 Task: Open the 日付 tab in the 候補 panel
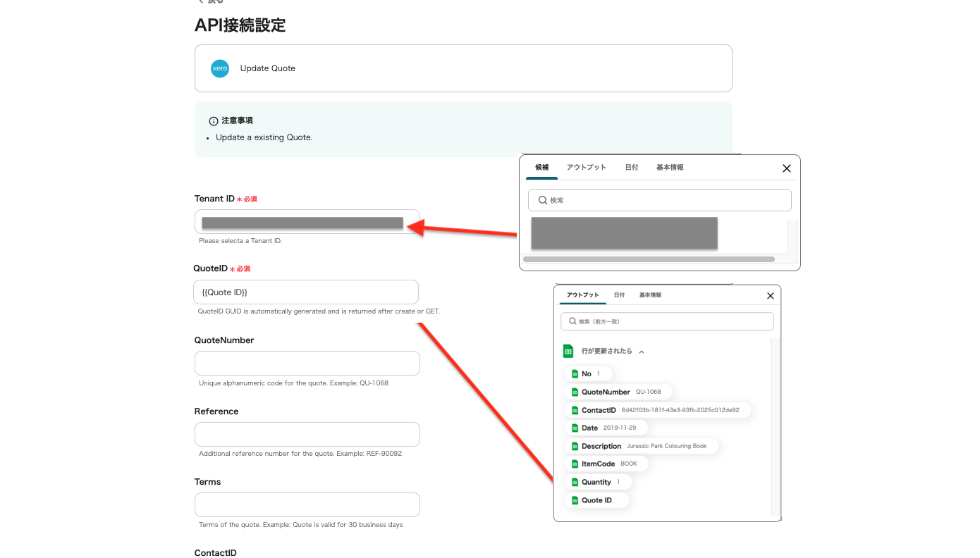click(x=632, y=168)
